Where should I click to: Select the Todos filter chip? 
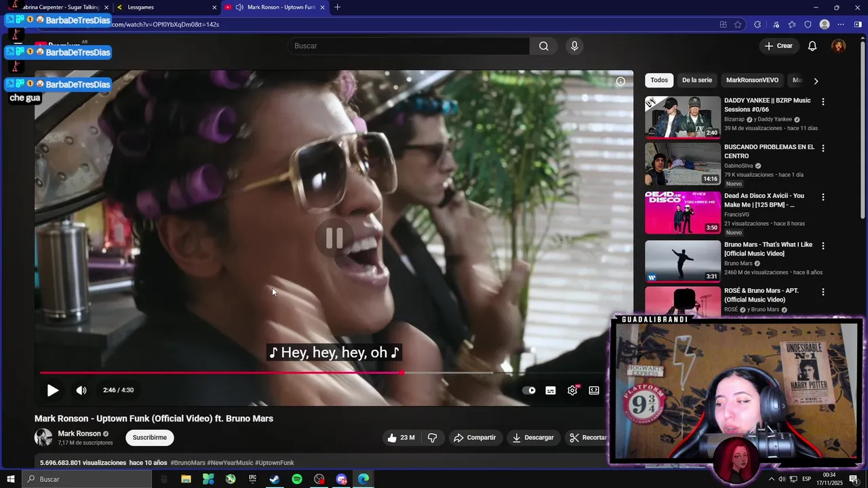[x=659, y=80]
